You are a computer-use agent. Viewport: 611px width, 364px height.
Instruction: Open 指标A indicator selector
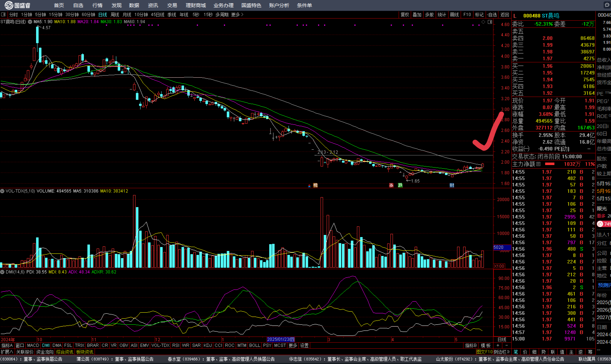click(7, 345)
